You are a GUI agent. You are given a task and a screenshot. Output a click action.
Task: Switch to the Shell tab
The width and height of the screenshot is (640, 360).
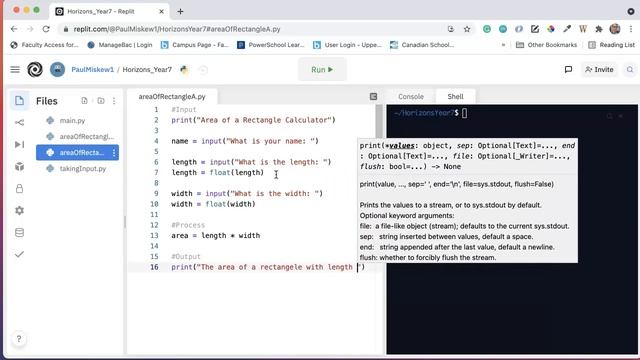[455, 96]
